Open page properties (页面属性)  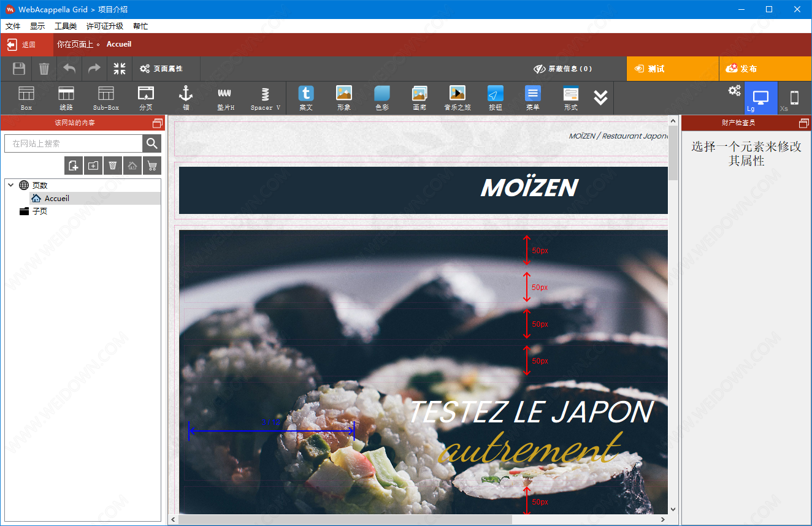tap(161, 69)
